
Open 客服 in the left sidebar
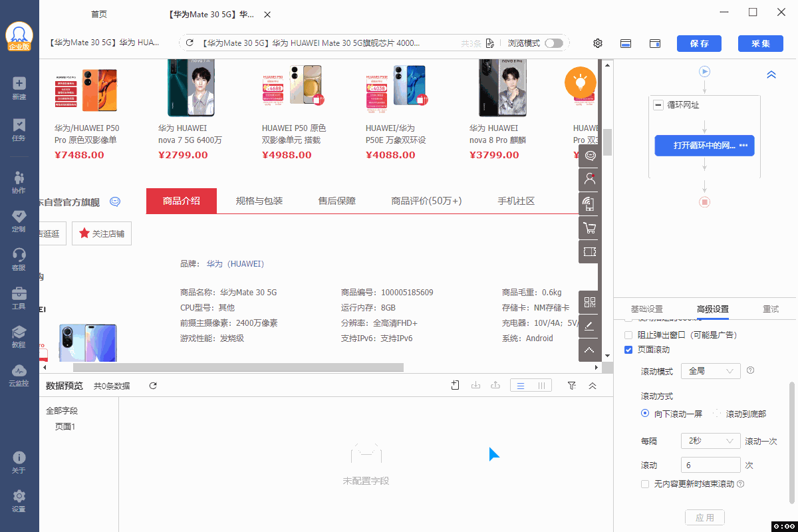click(x=19, y=259)
